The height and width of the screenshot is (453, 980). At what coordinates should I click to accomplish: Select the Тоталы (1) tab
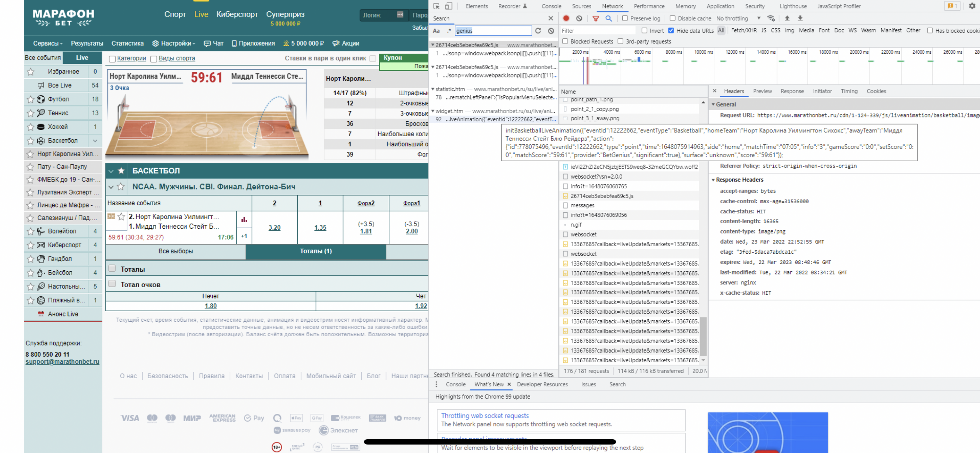coord(316,251)
